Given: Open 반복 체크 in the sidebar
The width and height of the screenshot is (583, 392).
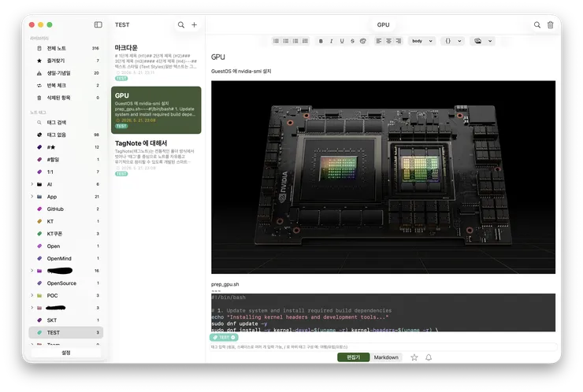Looking at the screenshot, I should [x=66, y=86].
